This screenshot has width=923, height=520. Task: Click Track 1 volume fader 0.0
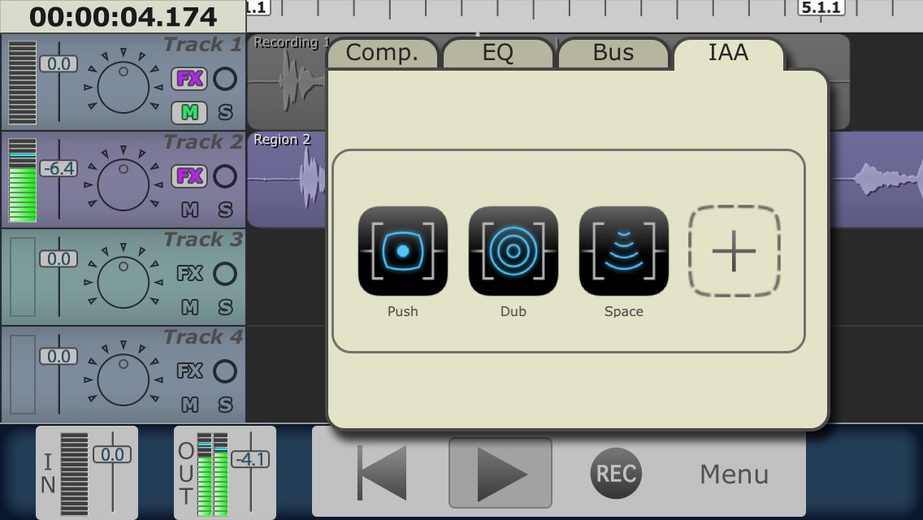point(58,64)
